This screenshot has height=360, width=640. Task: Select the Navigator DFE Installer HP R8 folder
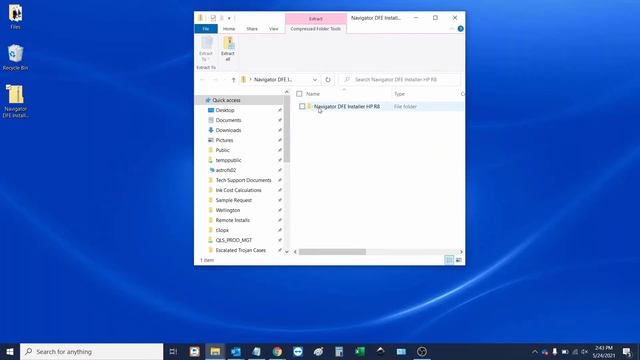(347, 107)
